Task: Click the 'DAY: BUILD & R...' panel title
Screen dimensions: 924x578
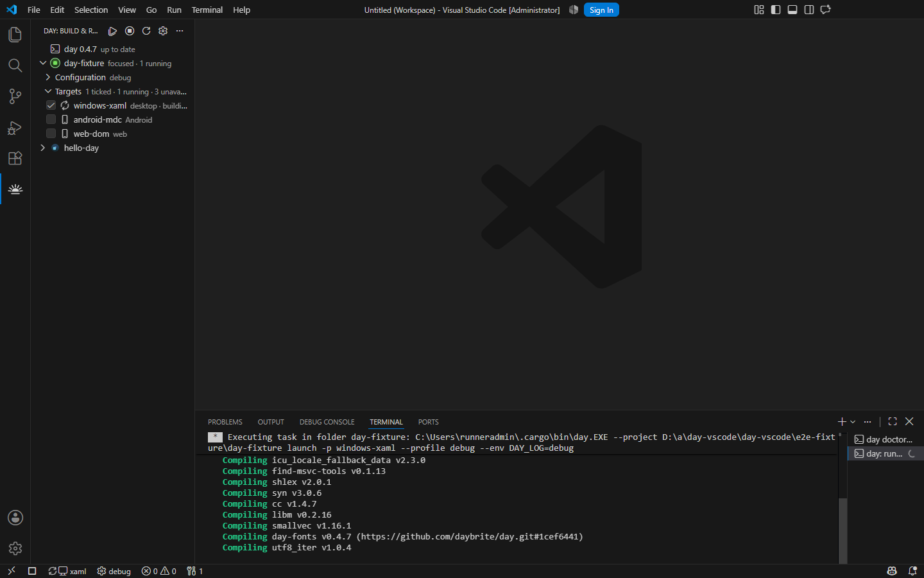Action: pos(71,31)
